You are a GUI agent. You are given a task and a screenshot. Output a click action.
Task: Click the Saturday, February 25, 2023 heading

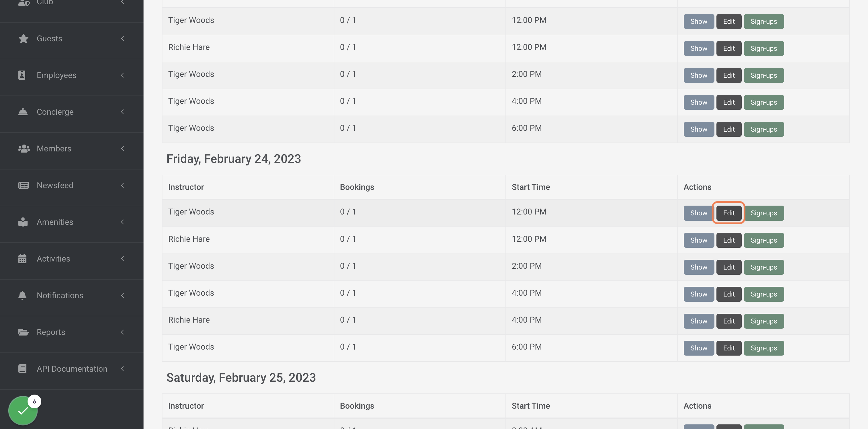point(241,377)
